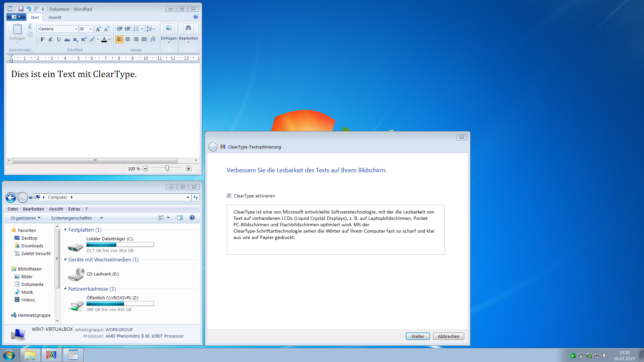Open the Bearbeiten binoculars group
The height and width of the screenshot is (362, 644).
tap(188, 34)
